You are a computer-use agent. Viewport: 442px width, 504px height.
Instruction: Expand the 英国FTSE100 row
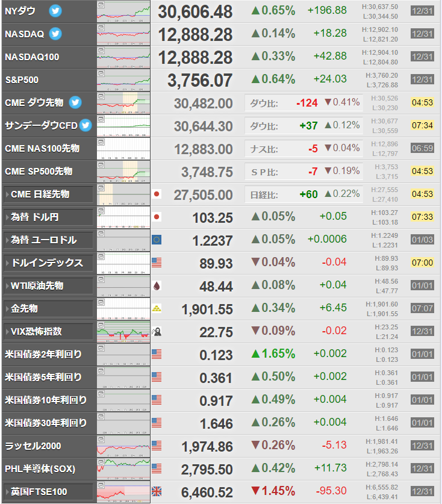[x=49, y=492]
